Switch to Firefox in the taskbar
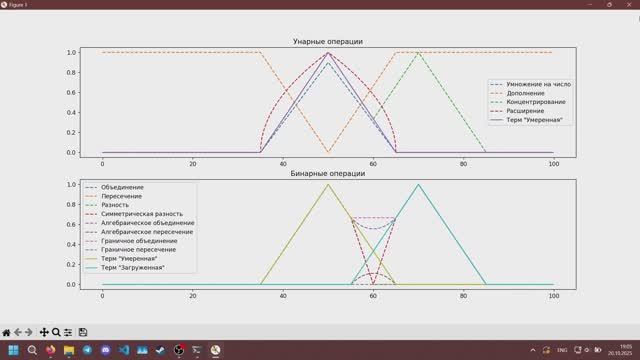Image resolution: width=640 pixels, height=360 pixels. pyautogui.click(x=51, y=350)
